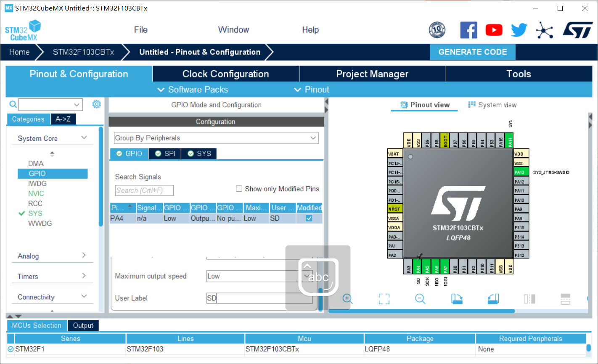
Task: Click the User Label text field
Action: 259,298
